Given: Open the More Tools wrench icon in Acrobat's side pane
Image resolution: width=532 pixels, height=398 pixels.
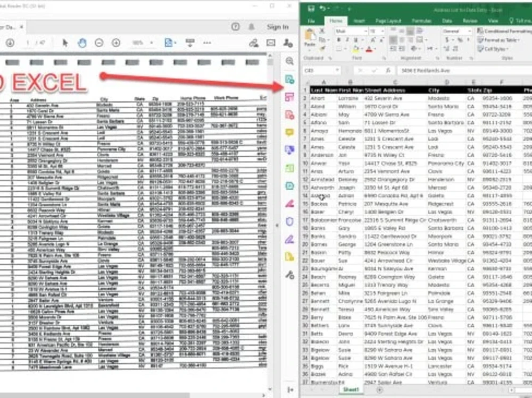Looking at the screenshot, I should 289,275.
